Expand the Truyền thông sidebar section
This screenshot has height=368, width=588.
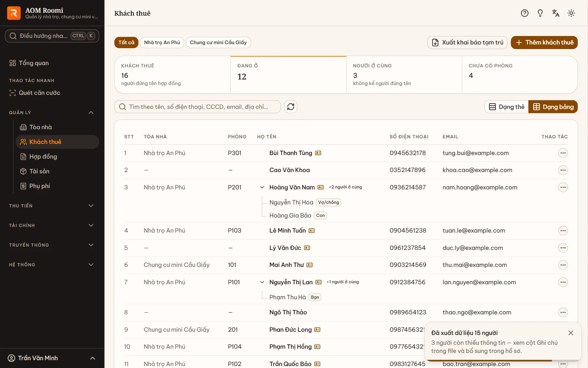pyautogui.click(x=52, y=245)
